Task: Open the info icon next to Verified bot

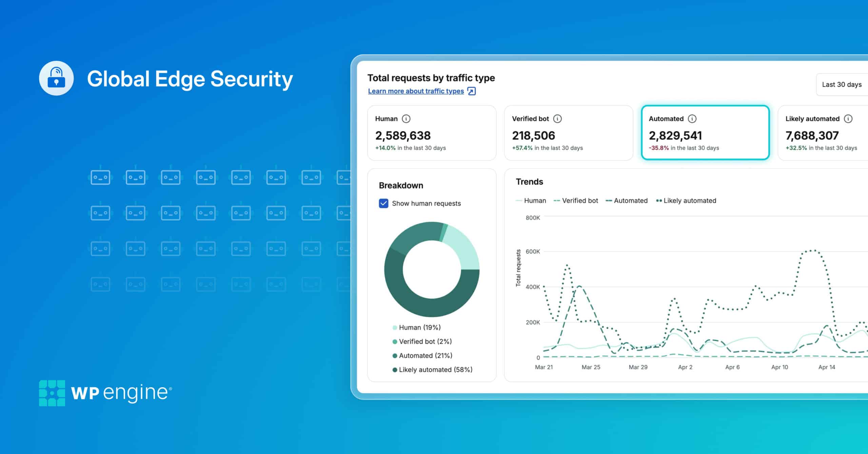Action: [x=557, y=119]
